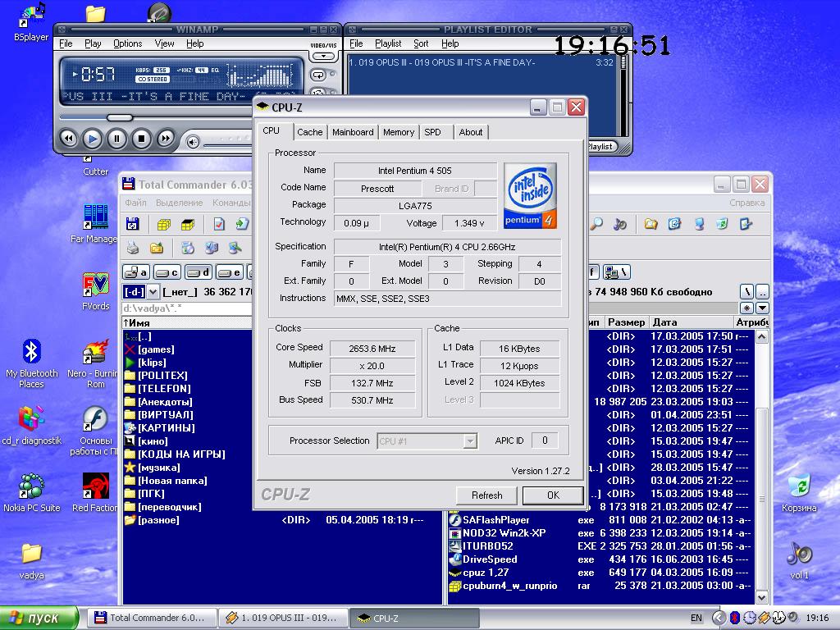Click printer icon in Total Commander

[133, 248]
